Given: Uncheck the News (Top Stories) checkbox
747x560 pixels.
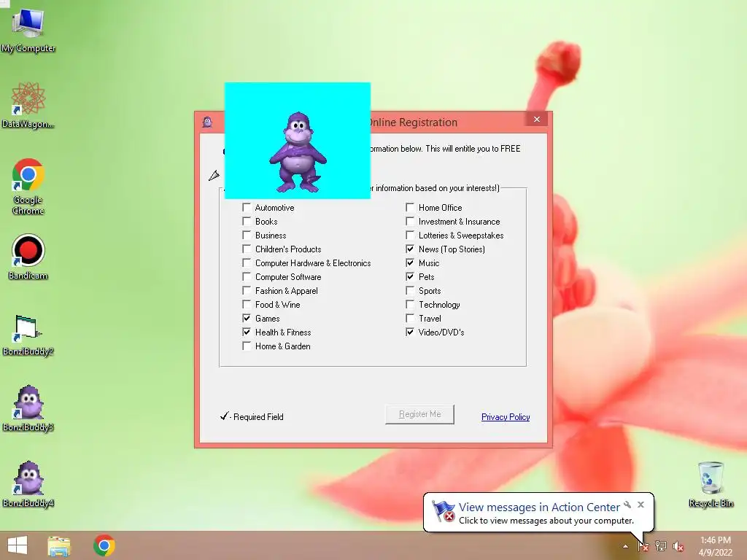Looking at the screenshot, I should 410,249.
